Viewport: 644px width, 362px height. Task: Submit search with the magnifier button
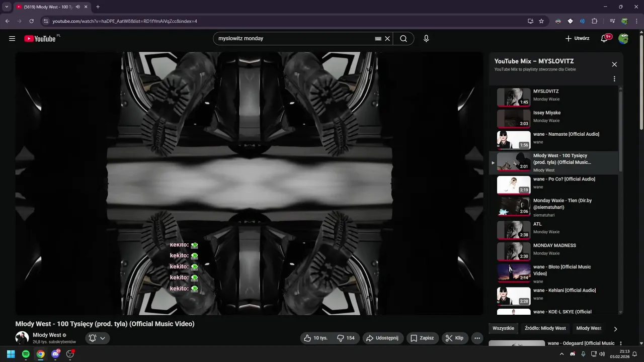click(x=404, y=39)
